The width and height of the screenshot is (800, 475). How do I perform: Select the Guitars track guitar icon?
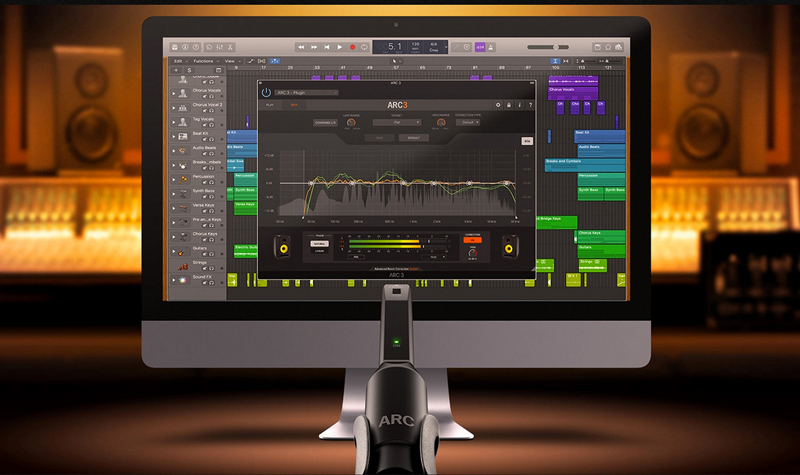click(x=183, y=252)
